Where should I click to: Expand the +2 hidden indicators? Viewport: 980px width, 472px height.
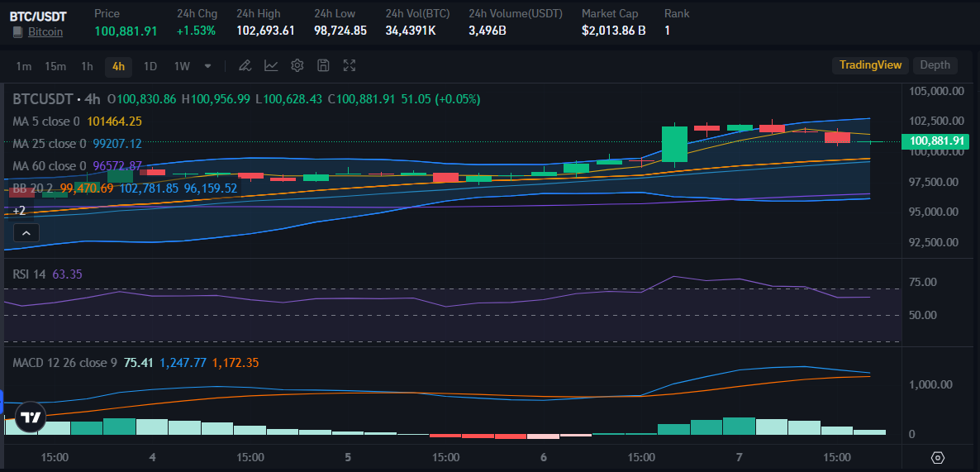click(19, 211)
